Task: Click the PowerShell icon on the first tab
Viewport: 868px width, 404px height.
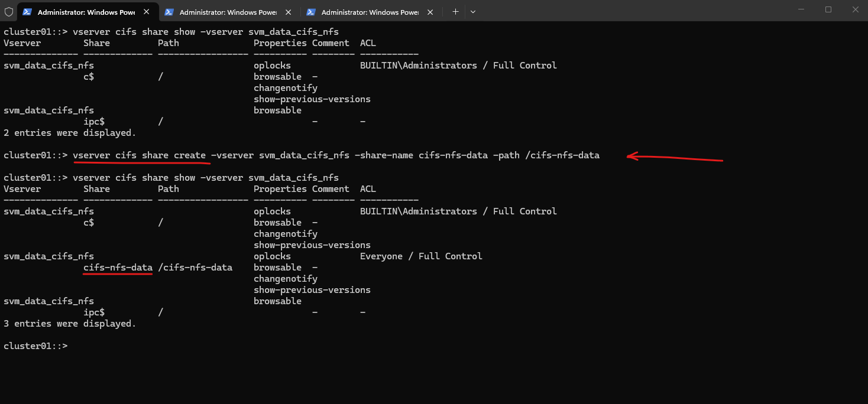Action: [x=27, y=12]
